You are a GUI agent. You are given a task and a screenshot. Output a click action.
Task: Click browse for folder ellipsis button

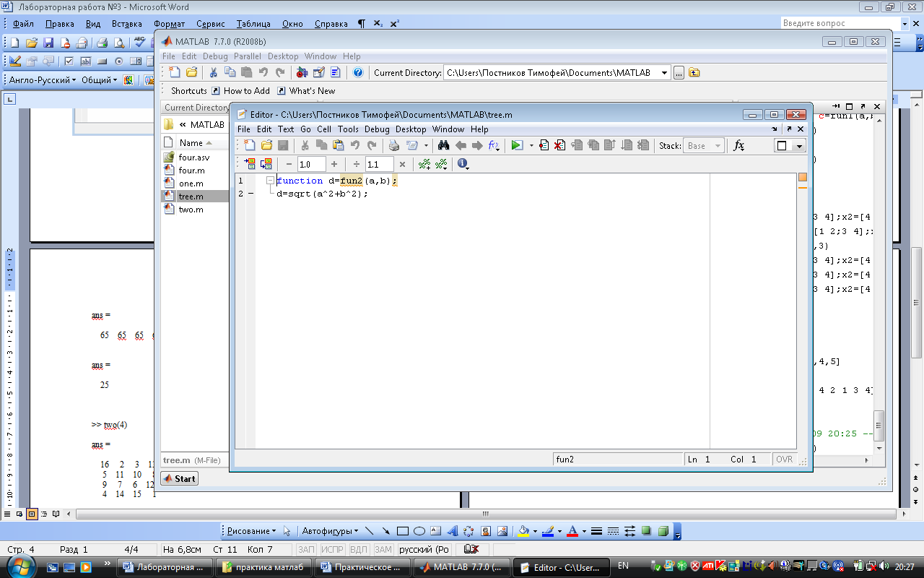(x=679, y=72)
